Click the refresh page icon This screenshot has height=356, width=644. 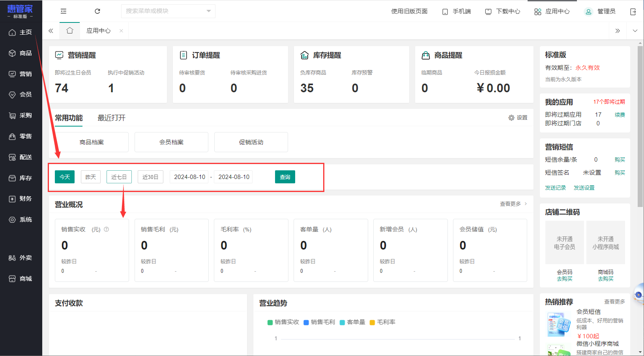97,11
